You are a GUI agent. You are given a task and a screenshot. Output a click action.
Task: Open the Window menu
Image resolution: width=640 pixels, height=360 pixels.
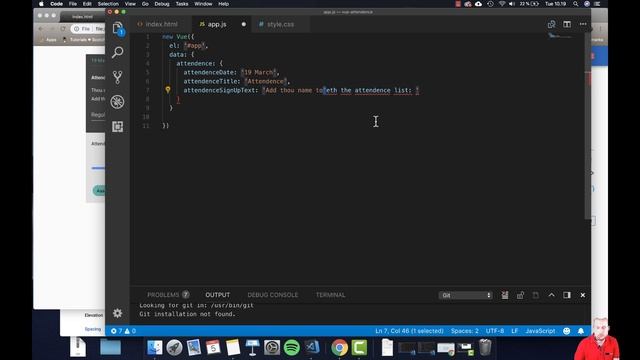point(203,4)
